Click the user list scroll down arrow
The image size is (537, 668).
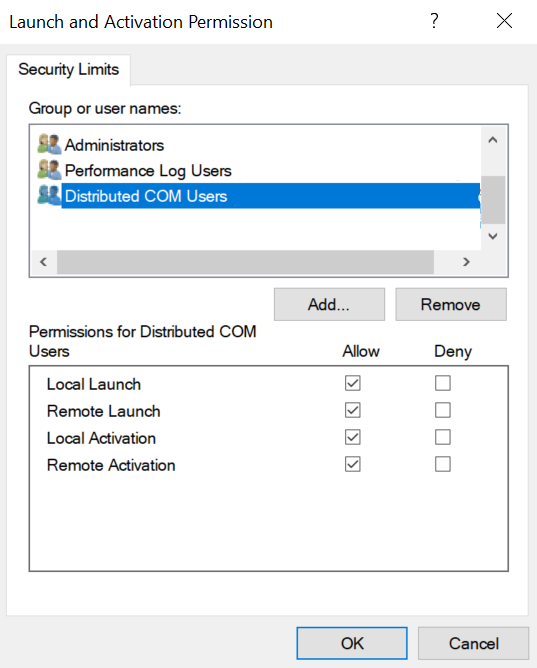493,236
